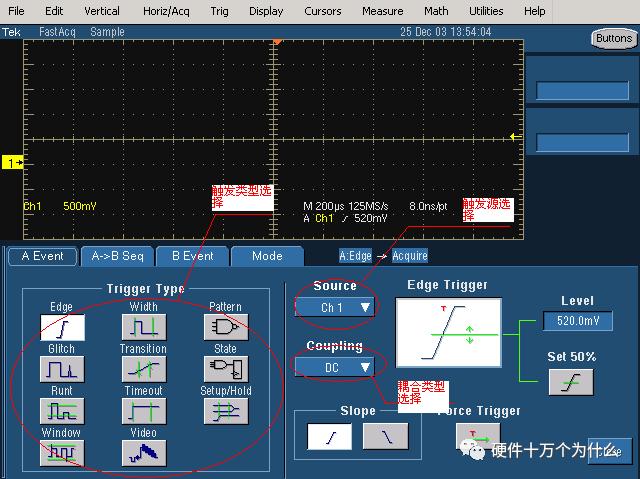Pick the Transition trigger type icon
Image resolution: width=640 pixels, height=479 pixels.
coord(144,369)
